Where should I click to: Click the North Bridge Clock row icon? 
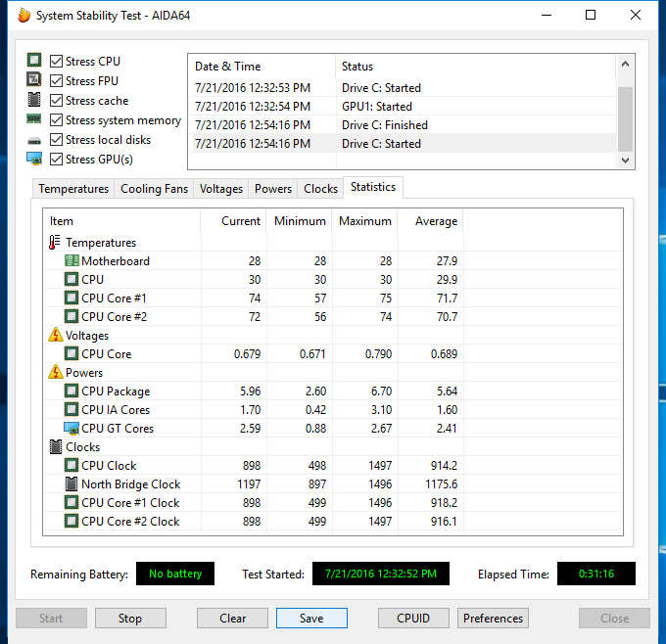click(71, 483)
